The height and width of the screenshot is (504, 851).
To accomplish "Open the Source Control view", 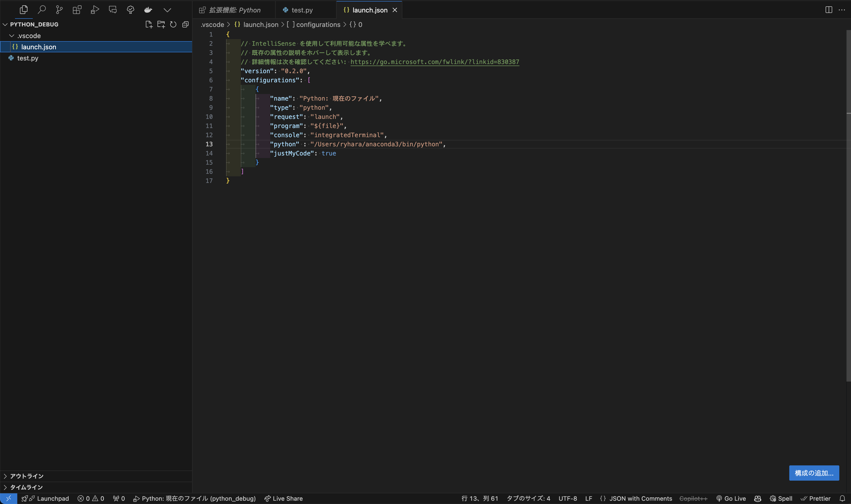I will pyautogui.click(x=59, y=9).
